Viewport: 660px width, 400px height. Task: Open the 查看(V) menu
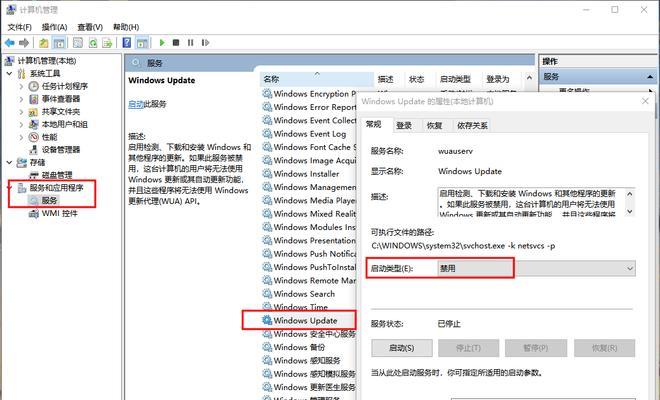tap(90, 27)
